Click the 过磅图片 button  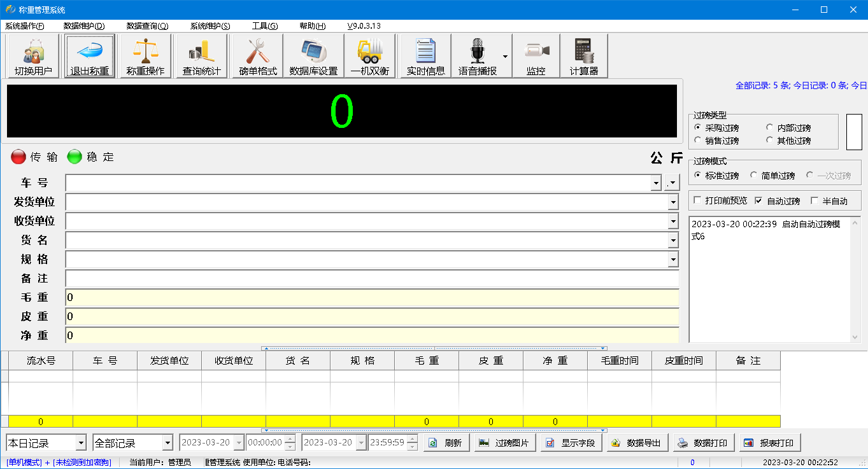coord(505,443)
